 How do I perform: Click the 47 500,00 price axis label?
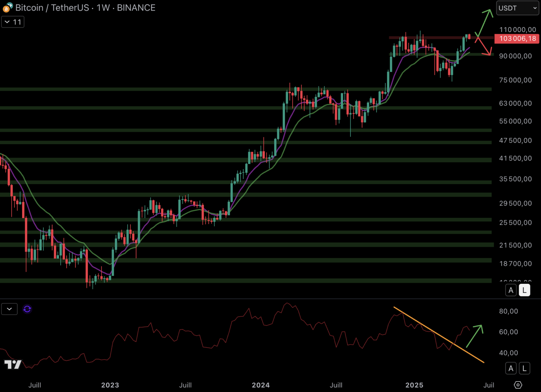[515, 140]
